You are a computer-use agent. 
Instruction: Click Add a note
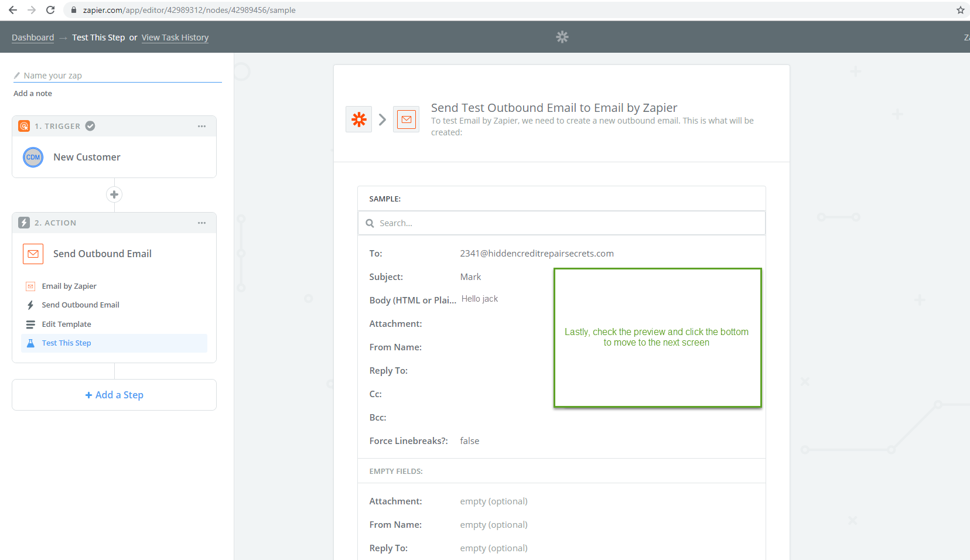[33, 93]
